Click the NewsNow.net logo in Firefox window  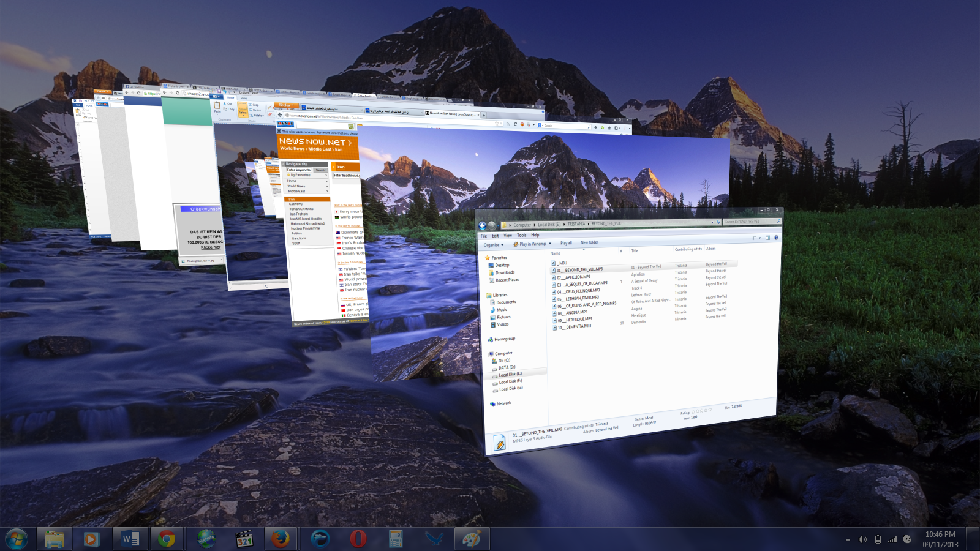click(316, 142)
